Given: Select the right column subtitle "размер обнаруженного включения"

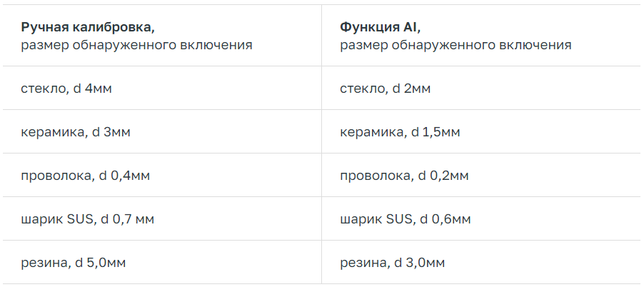Looking at the screenshot, I should tap(456, 45).
